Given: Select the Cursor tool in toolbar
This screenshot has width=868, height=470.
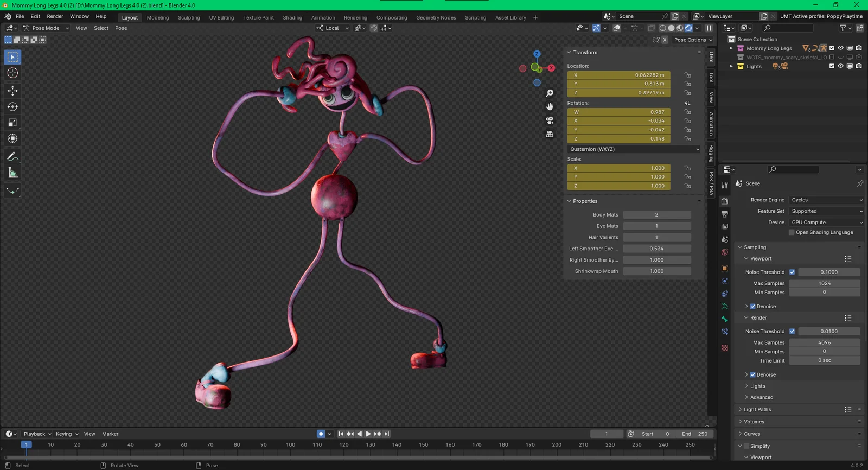Looking at the screenshot, I should click(12, 73).
